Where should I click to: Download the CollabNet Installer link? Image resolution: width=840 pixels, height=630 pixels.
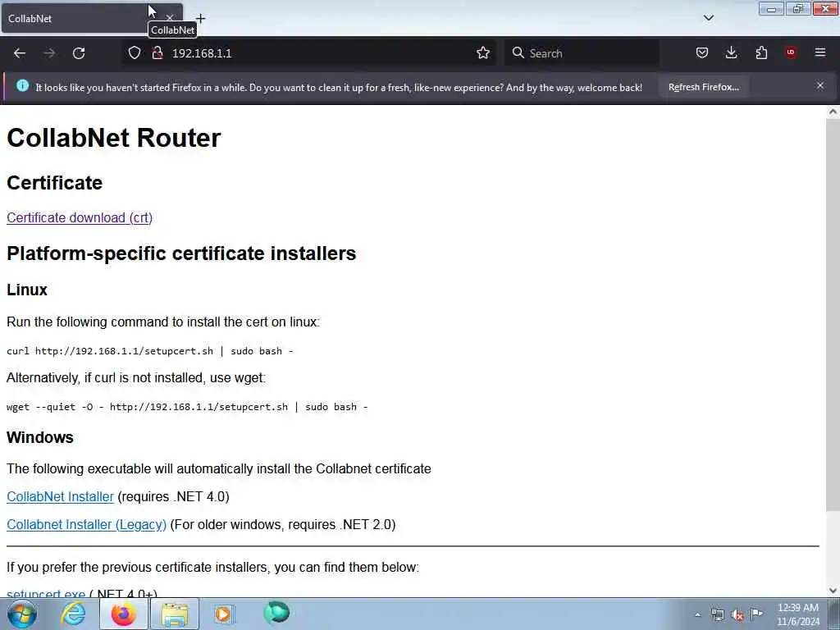tap(60, 496)
